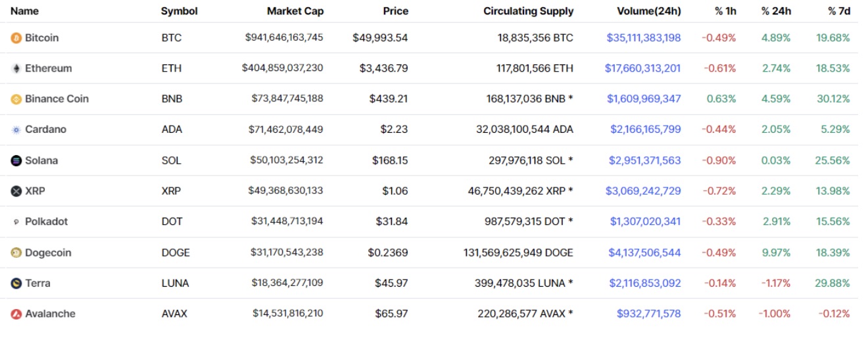Click the Volume(24h) column header
Viewport: 868px width, 338px height.
pos(648,11)
